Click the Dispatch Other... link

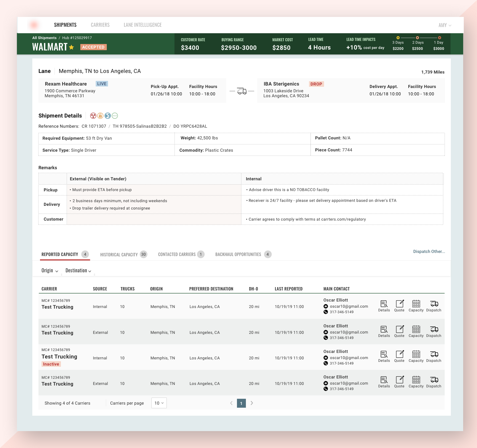click(429, 251)
